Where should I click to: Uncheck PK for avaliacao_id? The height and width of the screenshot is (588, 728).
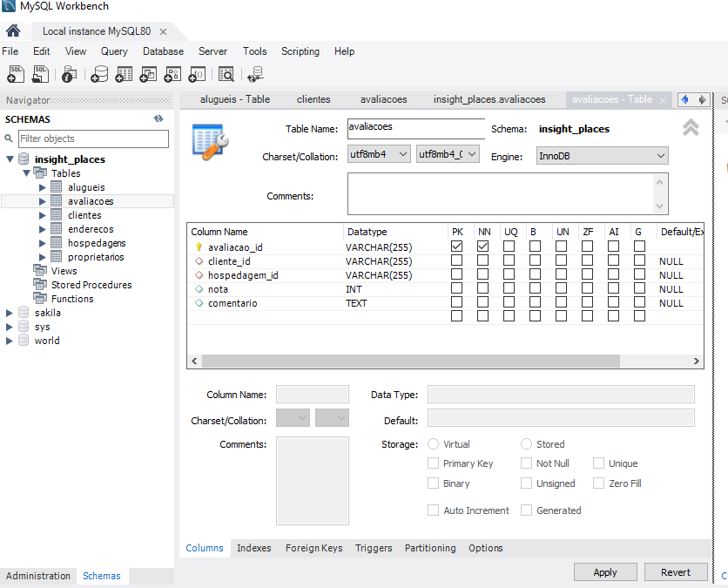coord(457,247)
